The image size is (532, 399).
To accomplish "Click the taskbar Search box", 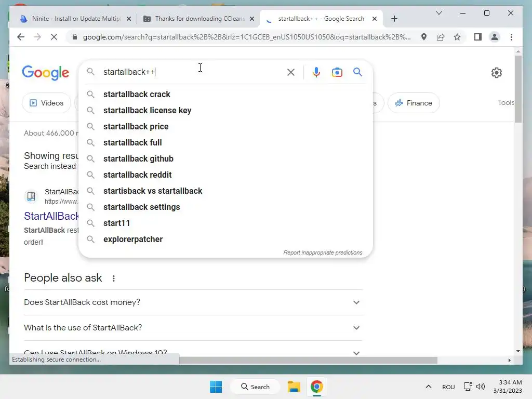I will point(255,387).
